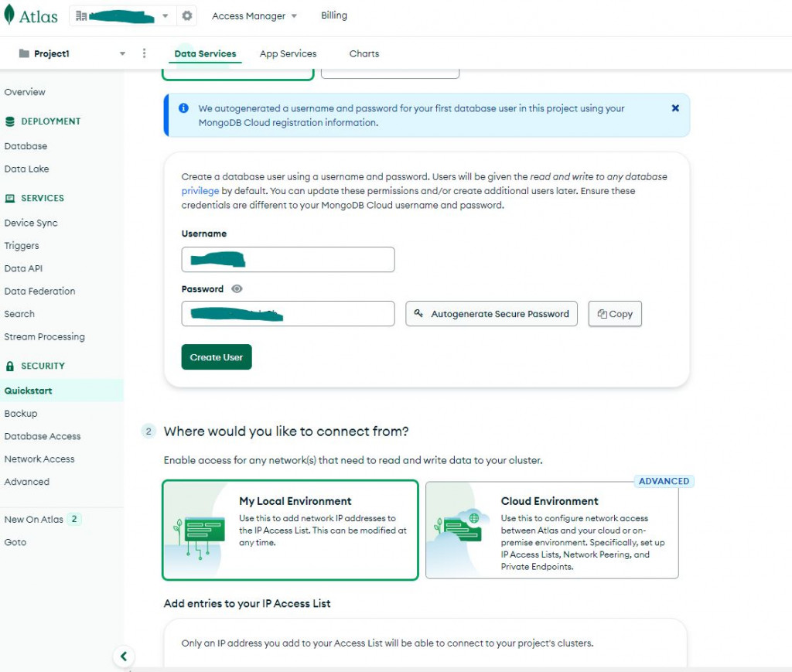Expand the Access Manager menu

[x=254, y=15]
